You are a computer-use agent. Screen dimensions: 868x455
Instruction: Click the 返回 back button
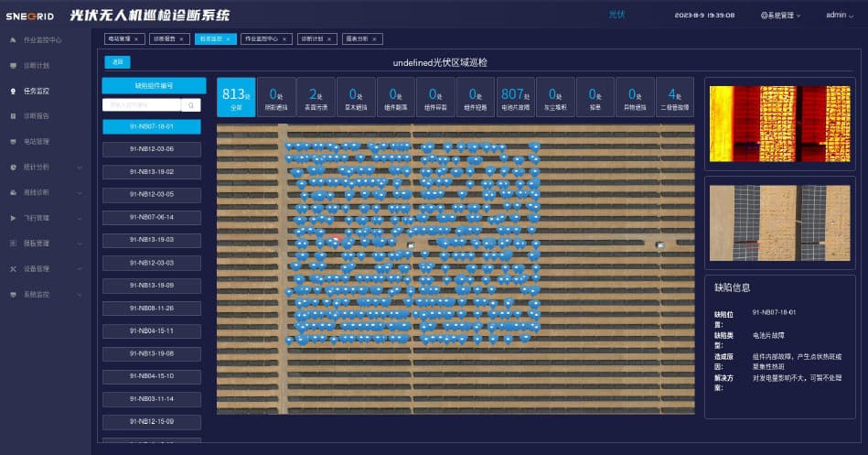point(118,62)
